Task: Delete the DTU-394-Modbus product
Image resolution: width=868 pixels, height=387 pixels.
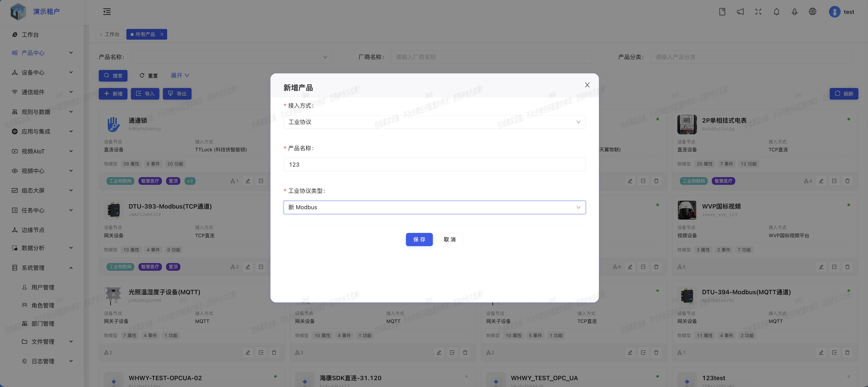Action: point(847,353)
